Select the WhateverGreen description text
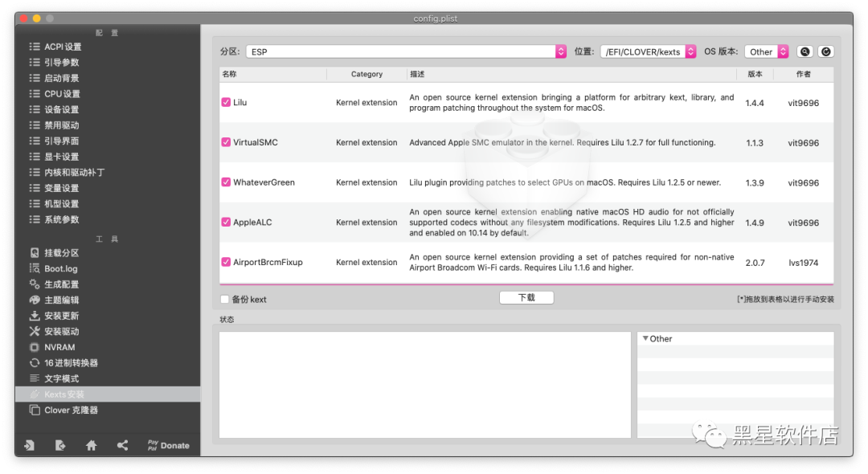Screen dimensions: 868x474 pos(565,182)
